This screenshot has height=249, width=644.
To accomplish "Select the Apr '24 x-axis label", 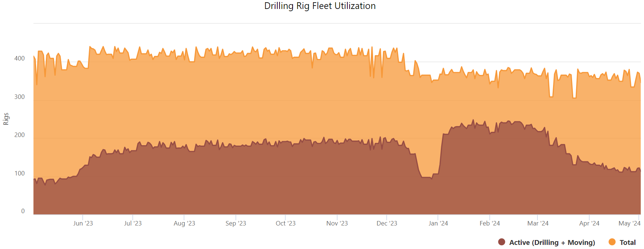I will click(x=589, y=223).
